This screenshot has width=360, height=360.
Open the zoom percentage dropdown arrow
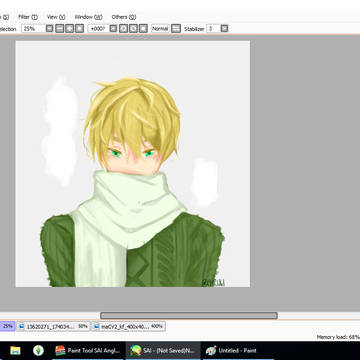[x=49, y=29]
